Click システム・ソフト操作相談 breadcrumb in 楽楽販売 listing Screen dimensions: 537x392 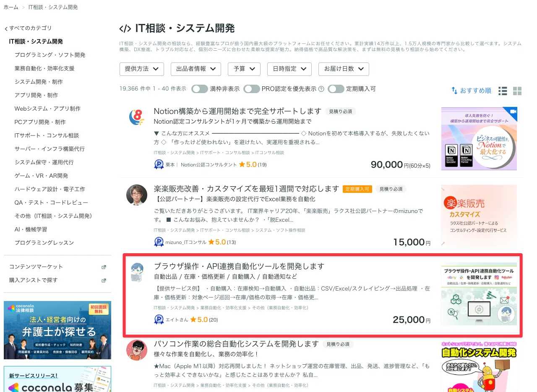click(x=280, y=230)
